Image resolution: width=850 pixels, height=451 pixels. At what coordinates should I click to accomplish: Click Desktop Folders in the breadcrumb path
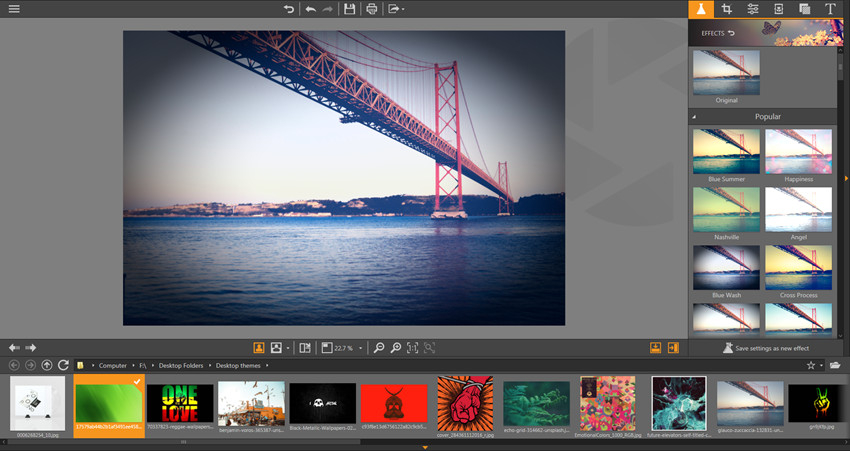click(x=181, y=365)
